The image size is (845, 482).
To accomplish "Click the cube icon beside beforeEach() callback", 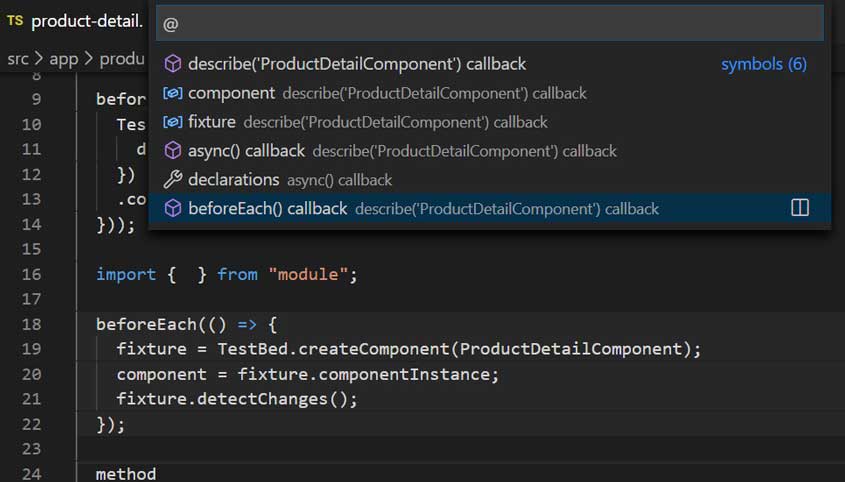I will (x=173, y=208).
